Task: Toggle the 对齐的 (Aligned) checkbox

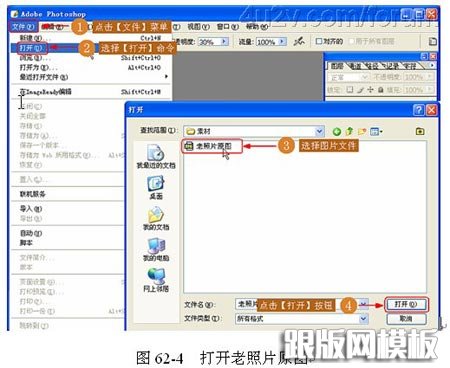Action: point(319,41)
